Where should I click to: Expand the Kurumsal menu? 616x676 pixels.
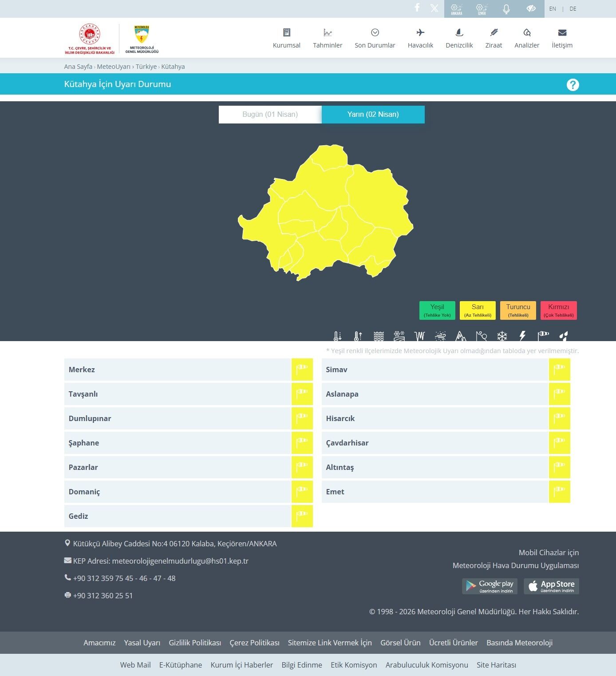tap(286, 38)
